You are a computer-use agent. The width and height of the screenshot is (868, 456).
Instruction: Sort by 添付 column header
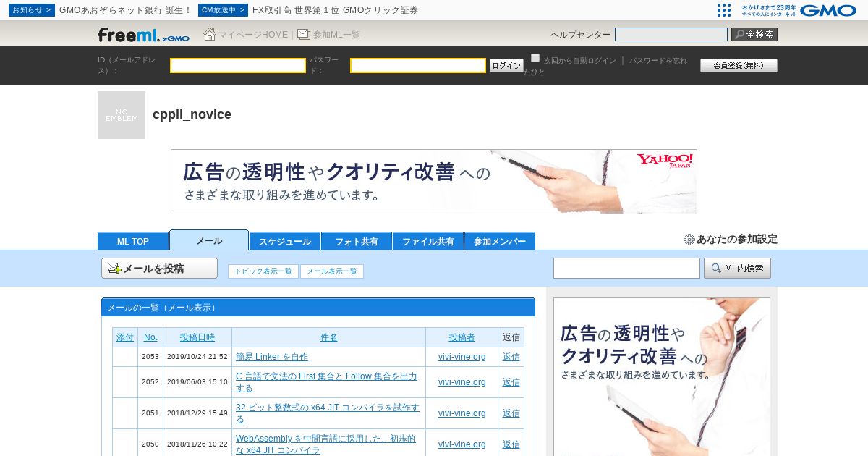click(x=125, y=337)
